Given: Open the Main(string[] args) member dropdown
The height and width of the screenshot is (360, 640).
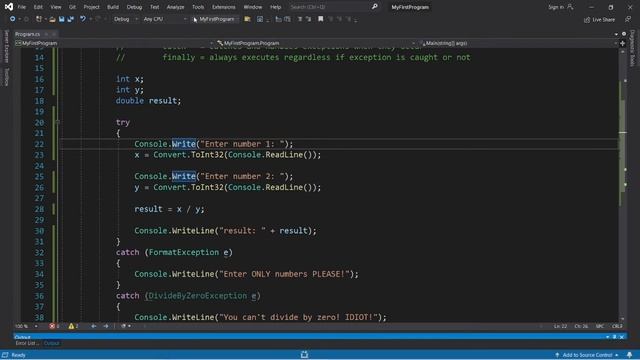Looking at the screenshot, I should (x=518, y=43).
